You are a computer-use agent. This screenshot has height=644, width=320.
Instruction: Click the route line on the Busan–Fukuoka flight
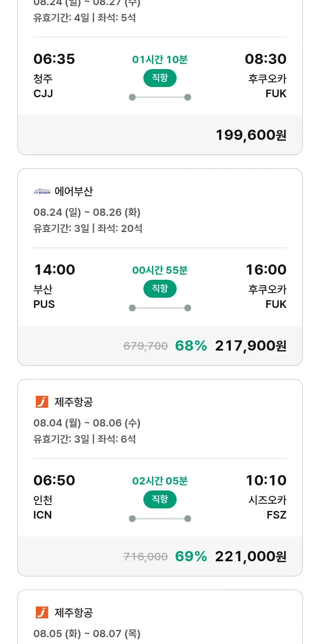pyautogui.click(x=160, y=308)
